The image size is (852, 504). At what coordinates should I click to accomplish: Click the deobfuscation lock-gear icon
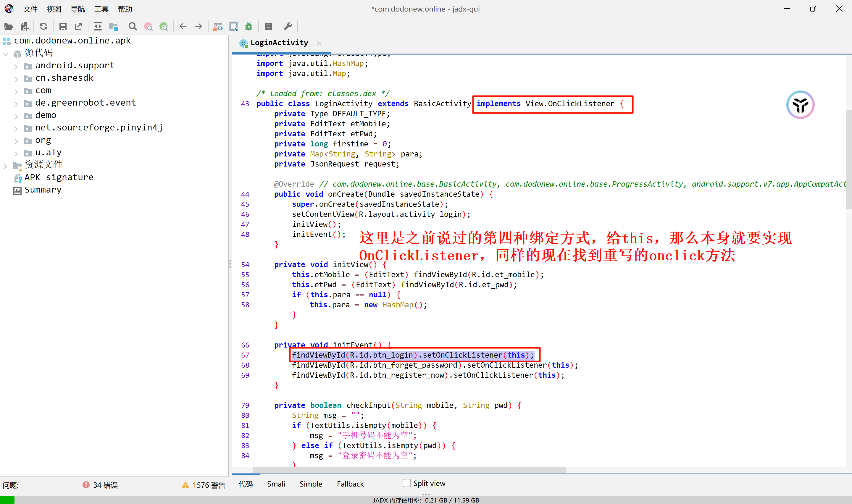click(218, 27)
